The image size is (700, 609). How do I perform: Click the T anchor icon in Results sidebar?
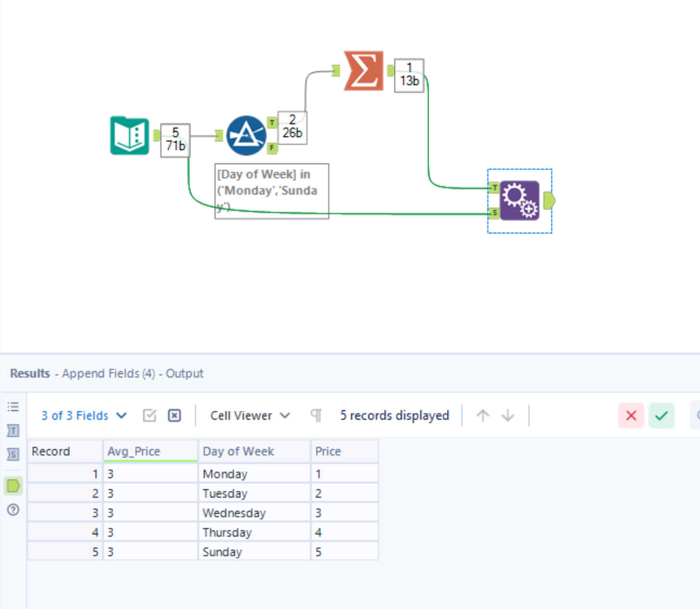coord(13,431)
